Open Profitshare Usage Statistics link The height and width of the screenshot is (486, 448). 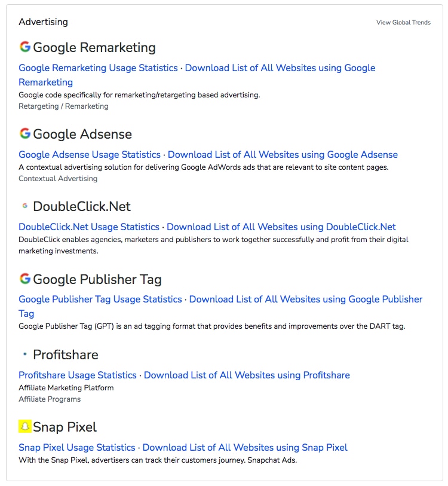point(78,375)
